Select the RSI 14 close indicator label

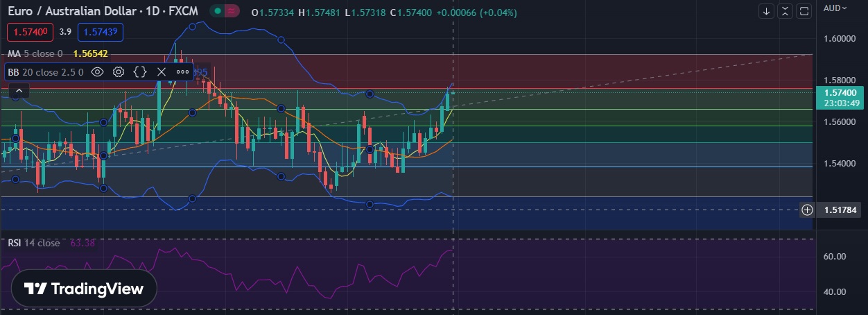(34, 243)
